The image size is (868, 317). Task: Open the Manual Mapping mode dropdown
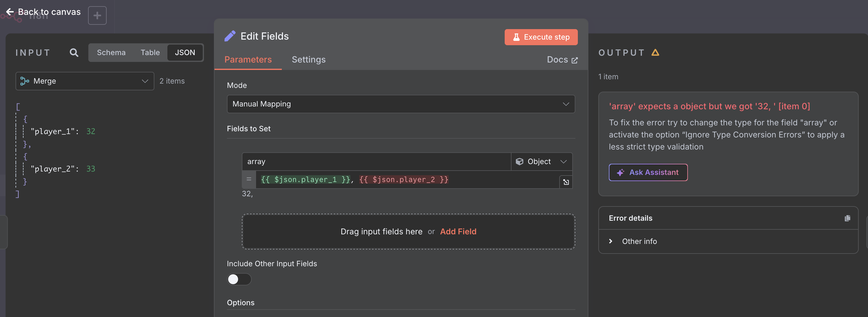401,104
